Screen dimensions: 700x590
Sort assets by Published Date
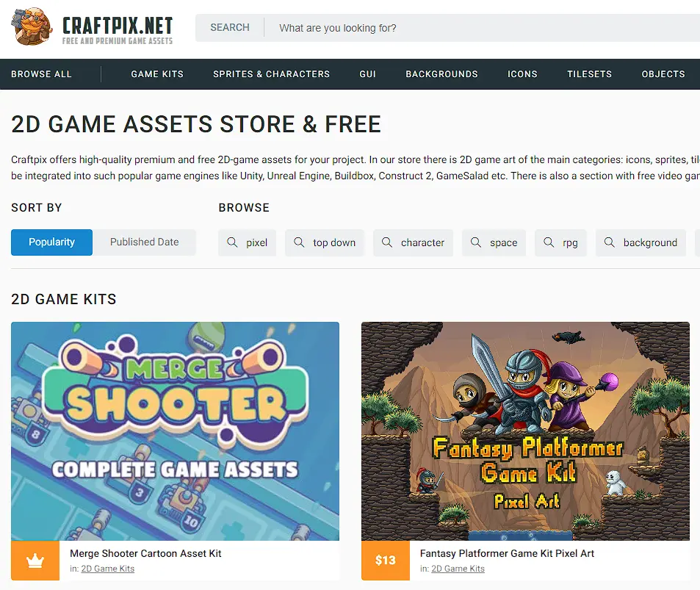144,242
